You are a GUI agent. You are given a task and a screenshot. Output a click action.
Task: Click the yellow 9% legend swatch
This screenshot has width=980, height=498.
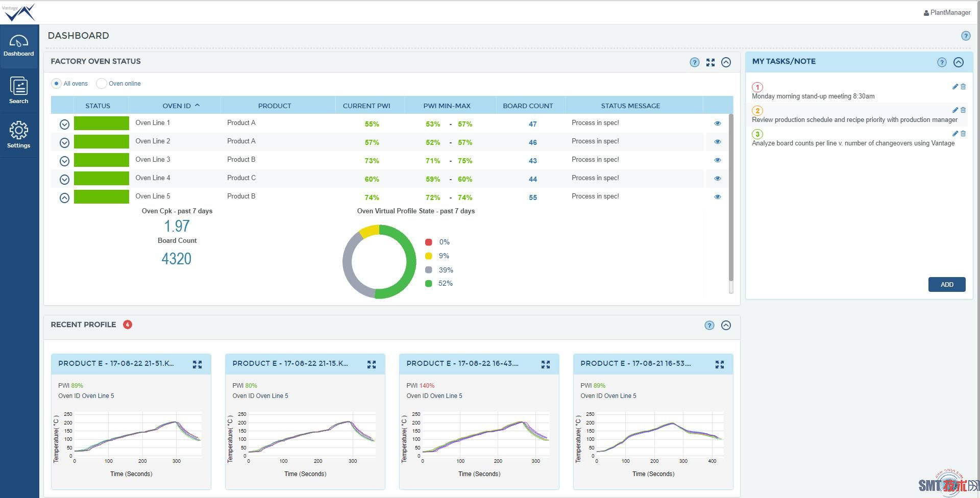pos(429,256)
